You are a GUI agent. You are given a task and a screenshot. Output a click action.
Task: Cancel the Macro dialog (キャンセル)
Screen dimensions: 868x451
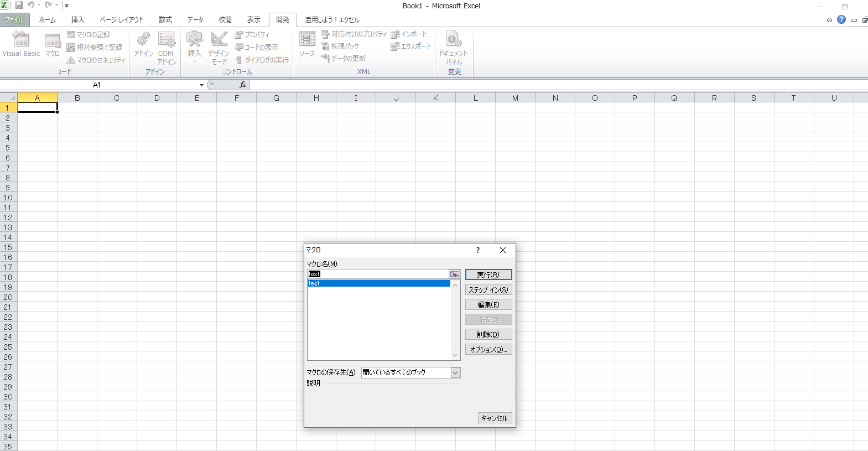pyautogui.click(x=495, y=418)
